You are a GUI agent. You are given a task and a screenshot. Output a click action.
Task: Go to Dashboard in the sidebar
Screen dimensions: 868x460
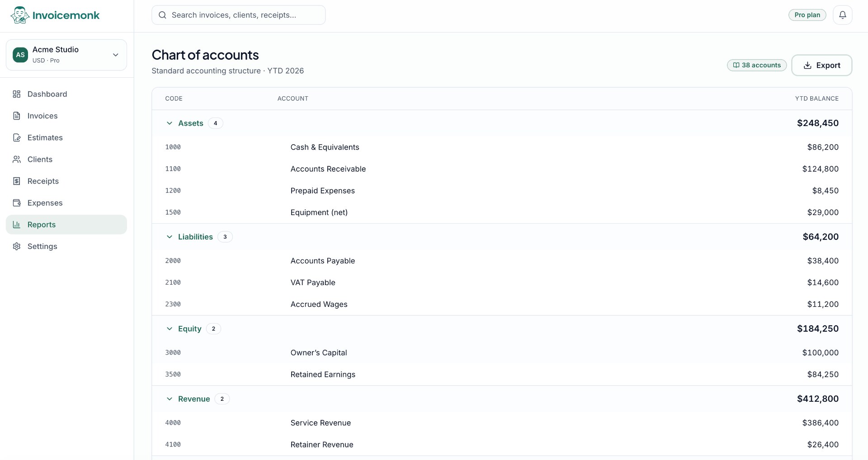66,94
